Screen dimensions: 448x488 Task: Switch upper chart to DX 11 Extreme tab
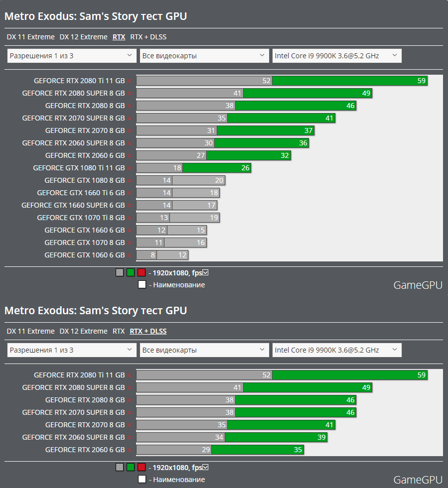click(x=30, y=37)
